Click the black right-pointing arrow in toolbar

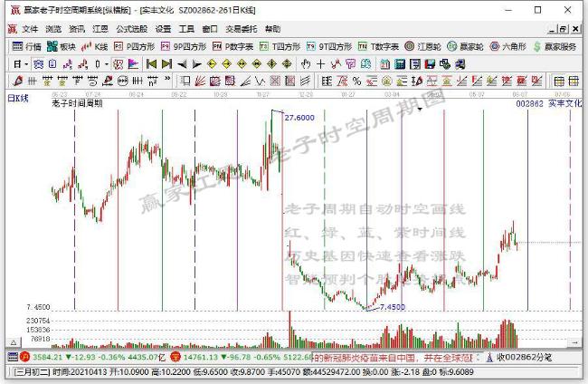click(x=197, y=64)
